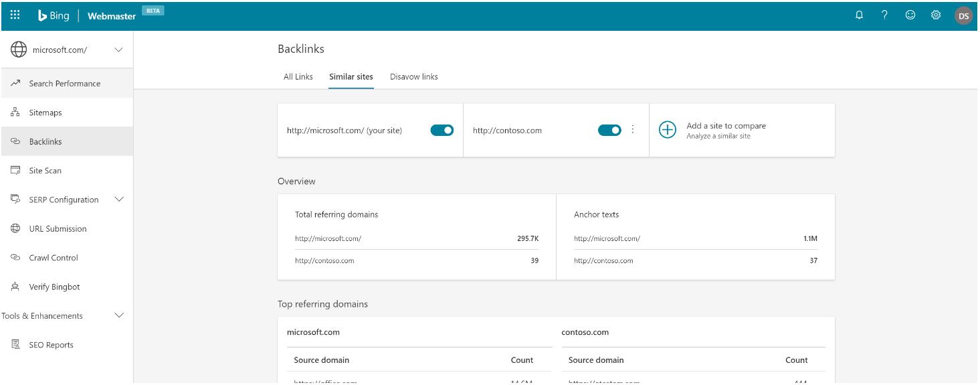This screenshot has width=980, height=385.
Task: Click the globe icon beside microsoft.com/
Action: coord(19,50)
